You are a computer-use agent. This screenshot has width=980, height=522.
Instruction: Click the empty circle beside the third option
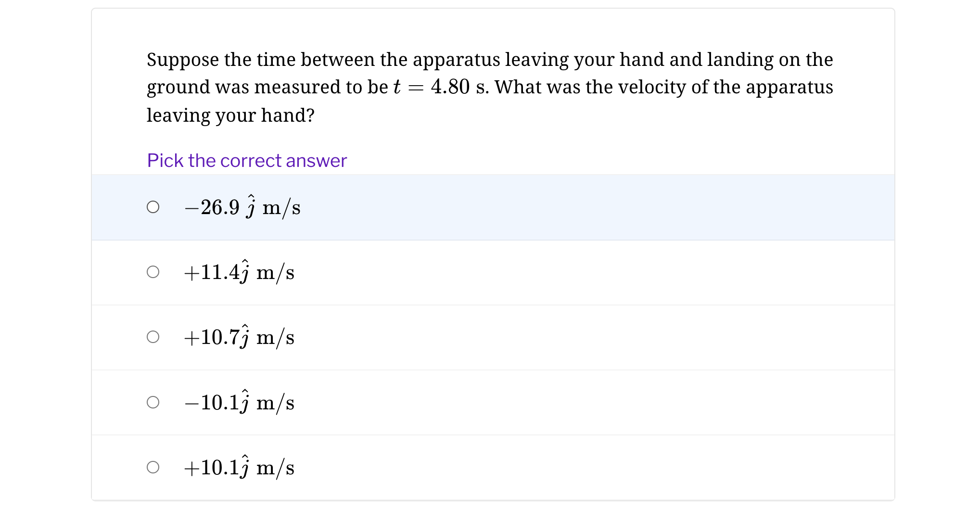[153, 337]
